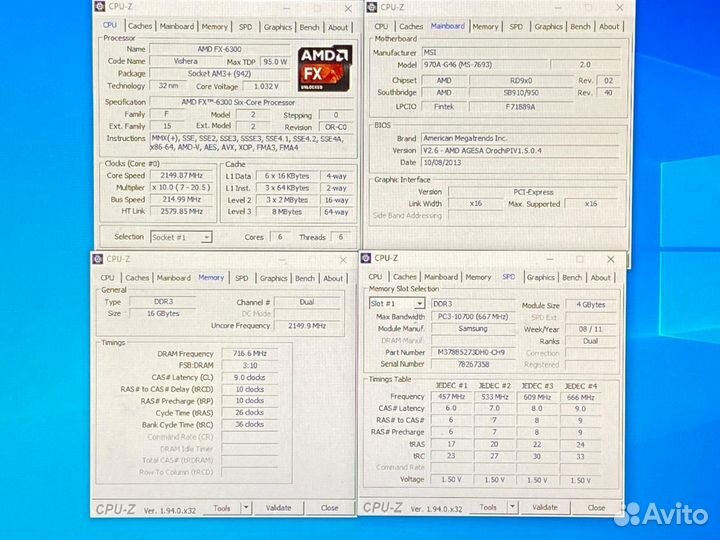
Task: Click Bus Speed value 214.99 MHz
Action: click(182, 199)
